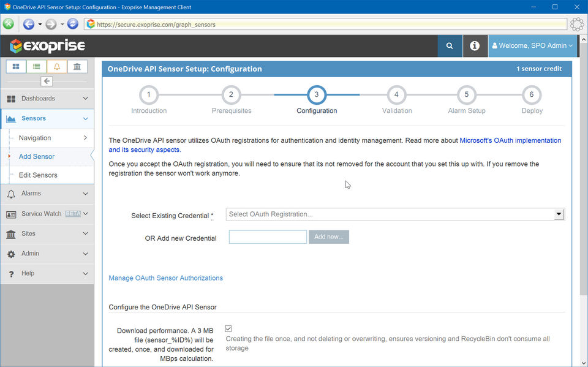Open Microsoft's OAuth implementation link
The width and height of the screenshot is (588, 367).
click(x=510, y=140)
